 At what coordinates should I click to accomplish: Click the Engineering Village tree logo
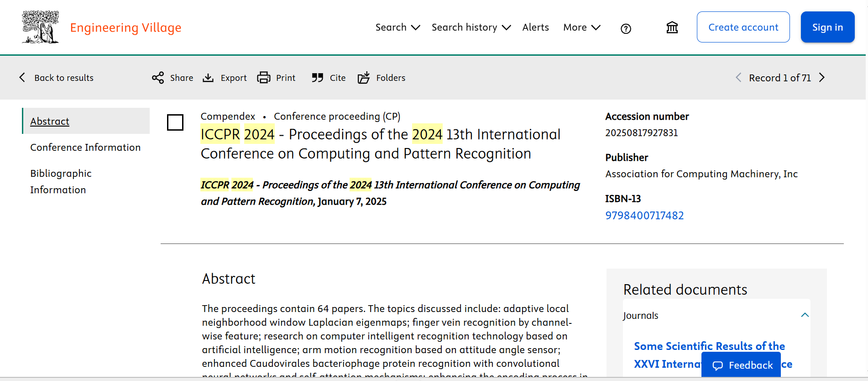(40, 27)
